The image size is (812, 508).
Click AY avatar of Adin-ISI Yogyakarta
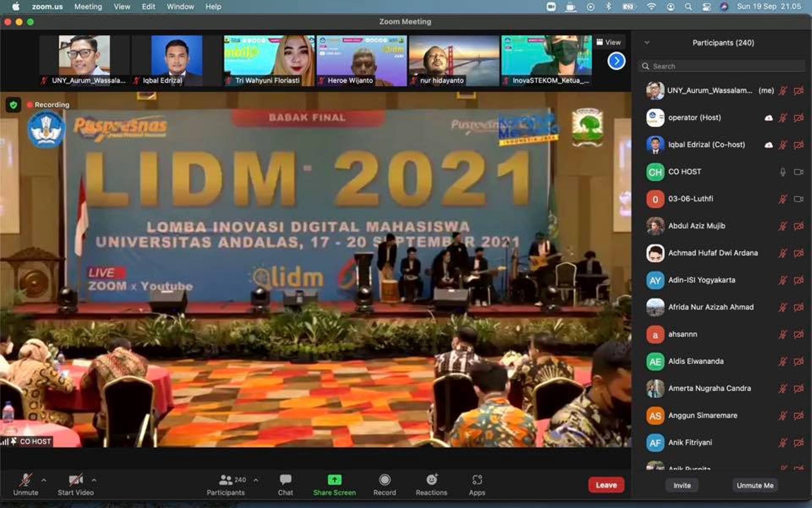655,280
